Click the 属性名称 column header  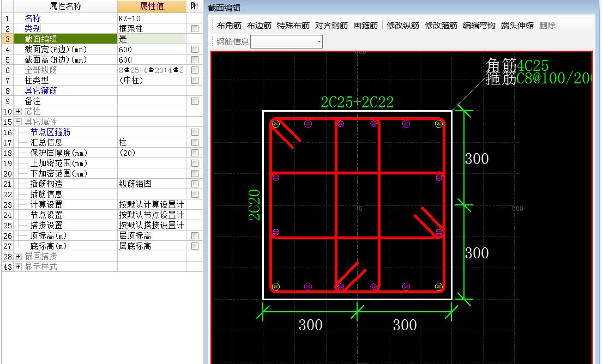[65, 6]
